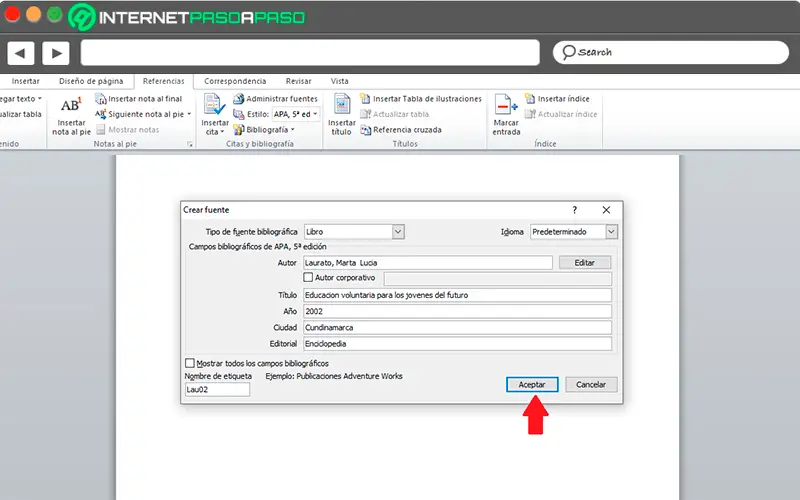Select the Referencias tab
800x500 pixels.
164,81
